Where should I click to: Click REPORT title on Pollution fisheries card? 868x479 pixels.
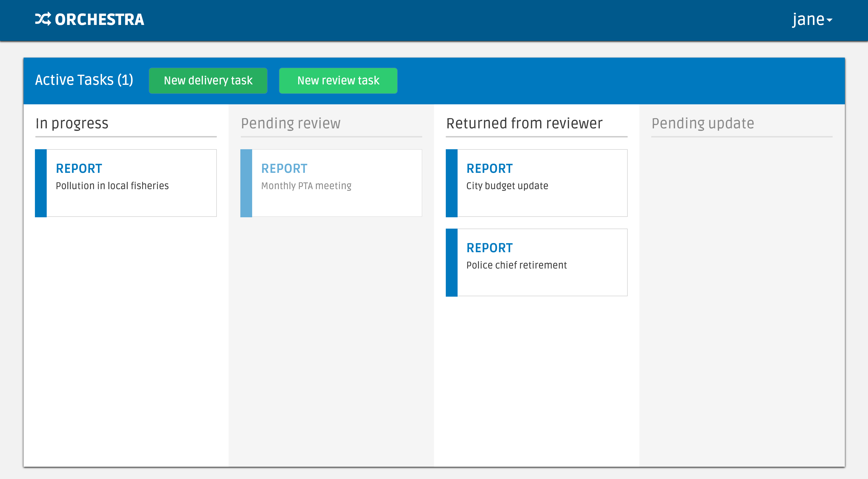point(79,169)
